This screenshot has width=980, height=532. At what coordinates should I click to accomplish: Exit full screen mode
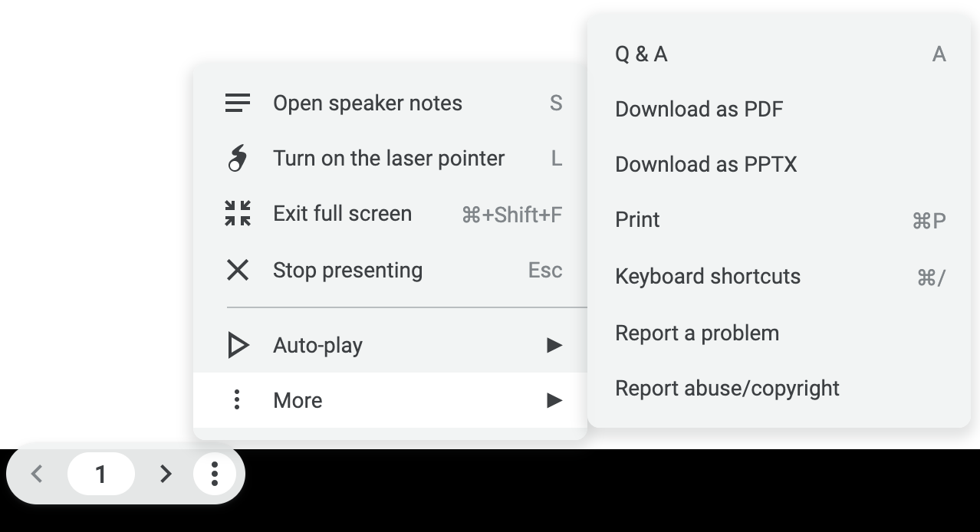coord(342,214)
